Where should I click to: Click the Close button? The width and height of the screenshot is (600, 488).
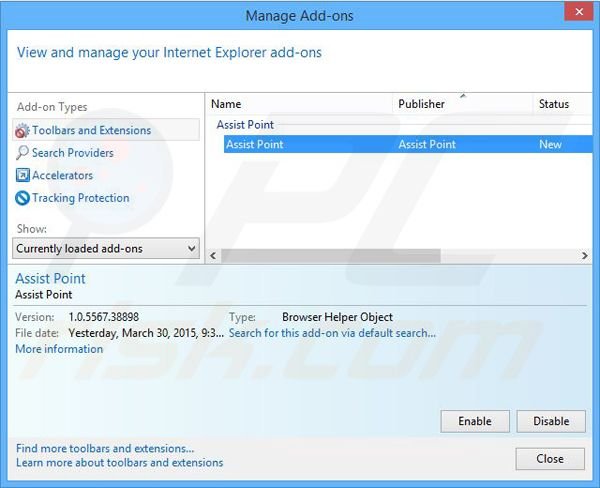pos(550,459)
